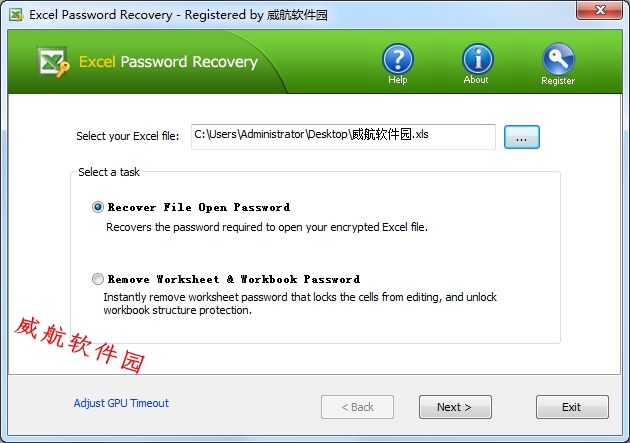Viewport: 630px width, 443px height.
Task: Click the About info icon
Action: pyautogui.click(x=477, y=59)
